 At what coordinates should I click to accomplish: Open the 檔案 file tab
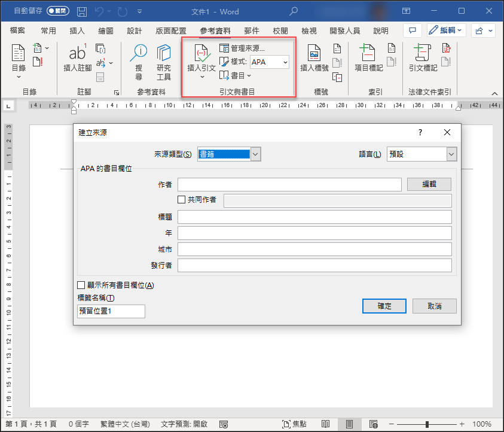coord(17,31)
